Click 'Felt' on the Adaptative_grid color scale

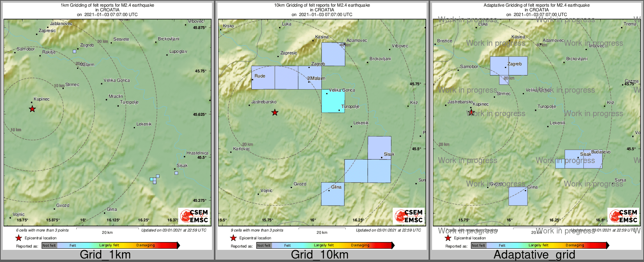[502, 245]
